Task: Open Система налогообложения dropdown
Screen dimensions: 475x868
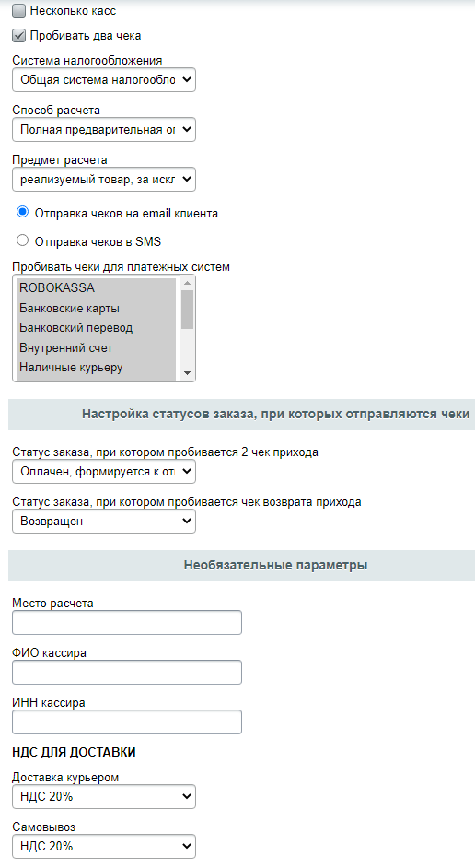Action: (x=104, y=80)
